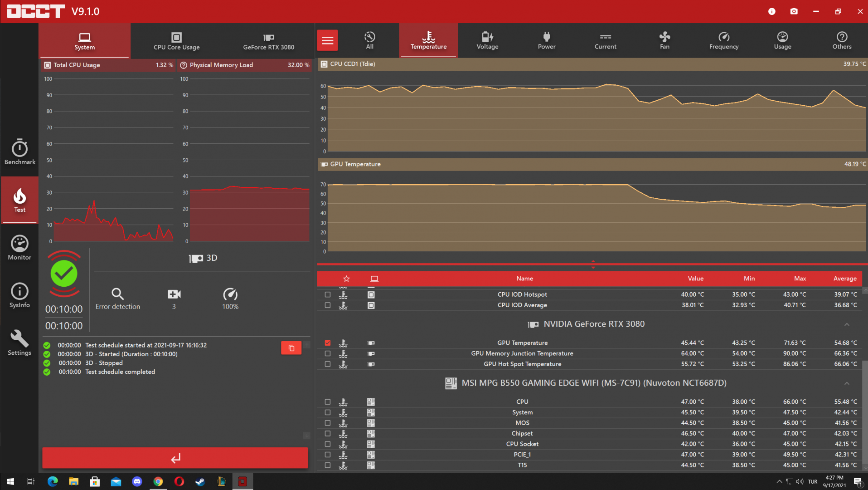Switch to the System tab

(85, 41)
